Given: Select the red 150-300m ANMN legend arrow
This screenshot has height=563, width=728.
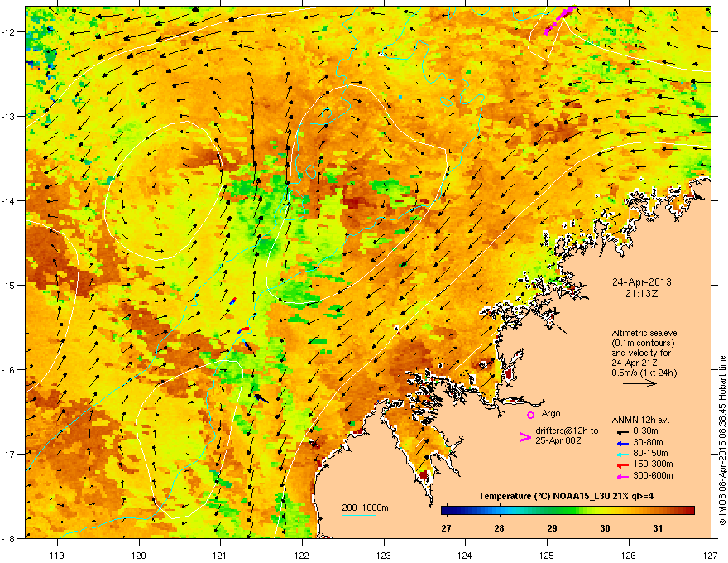Looking at the screenshot, I should pos(622,464).
